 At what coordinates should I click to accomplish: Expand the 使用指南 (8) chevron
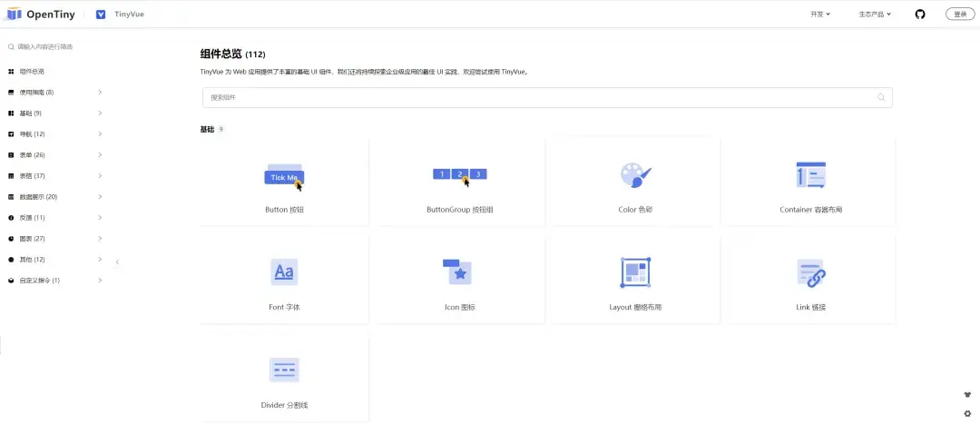click(x=100, y=93)
